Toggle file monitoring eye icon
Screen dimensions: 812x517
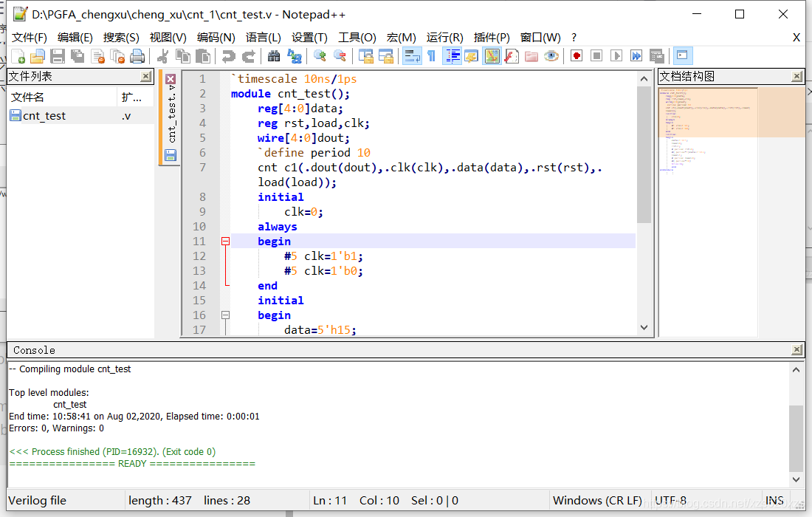(551, 56)
